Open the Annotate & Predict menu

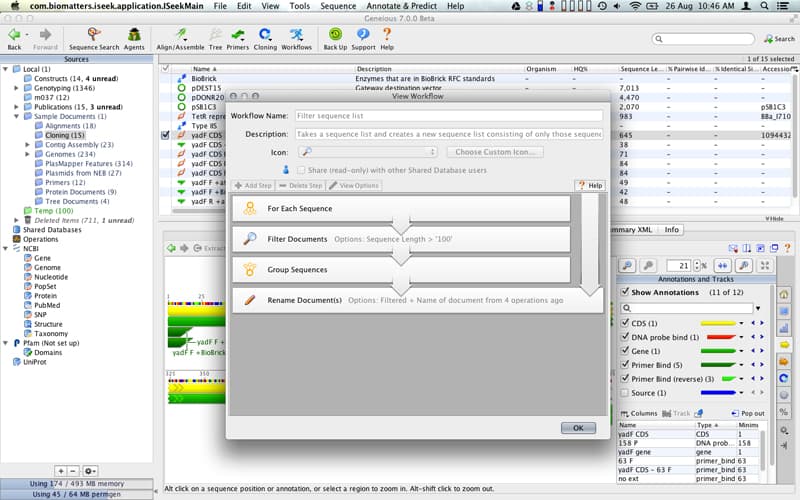[402, 6]
